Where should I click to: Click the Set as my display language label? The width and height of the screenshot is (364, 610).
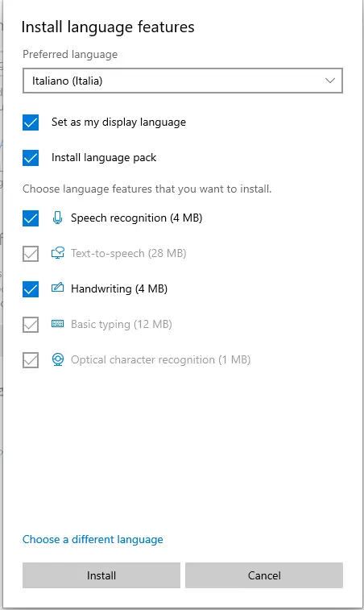point(118,122)
